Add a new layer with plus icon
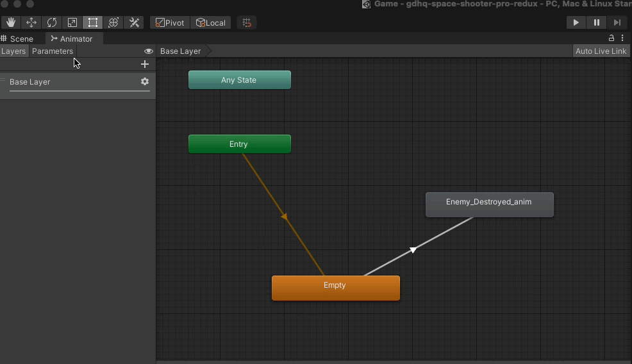632x364 pixels. click(x=145, y=64)
